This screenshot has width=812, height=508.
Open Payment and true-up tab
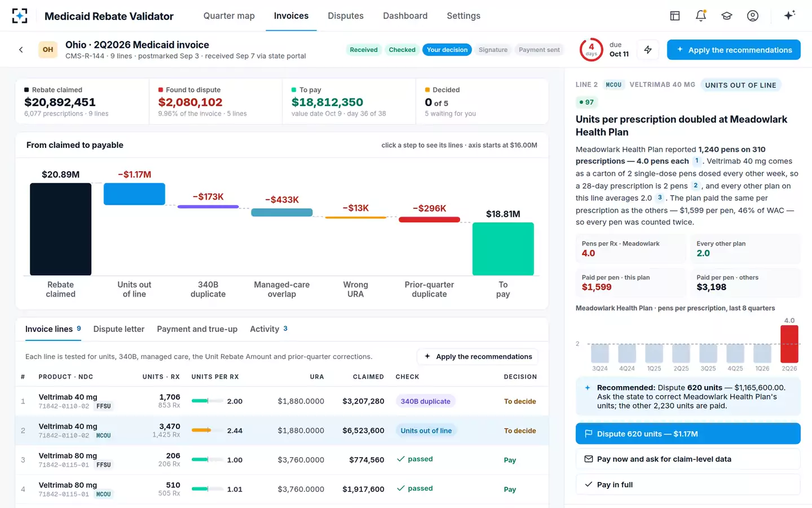coord(197,329)
